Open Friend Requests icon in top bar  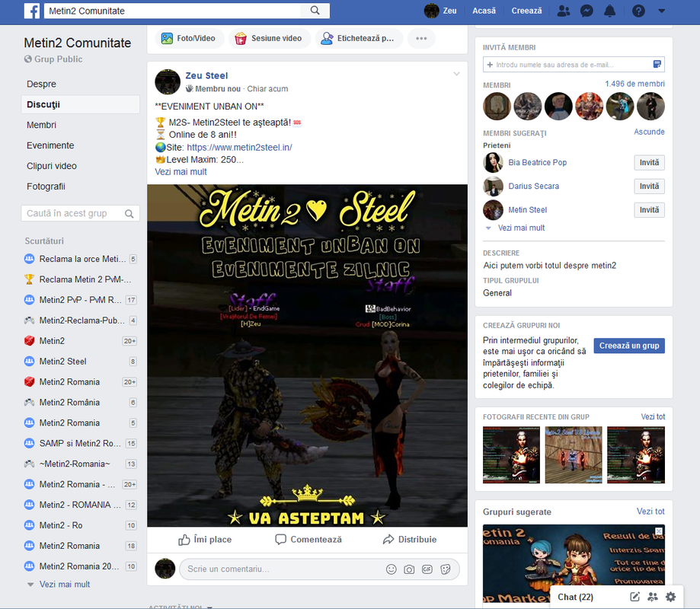[x=564, y=11]
